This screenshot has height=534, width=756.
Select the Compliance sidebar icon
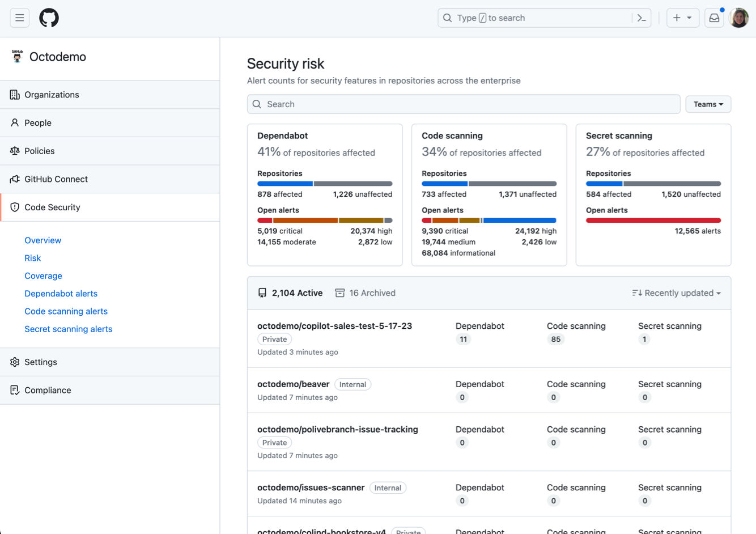click(x=14, y=390)
